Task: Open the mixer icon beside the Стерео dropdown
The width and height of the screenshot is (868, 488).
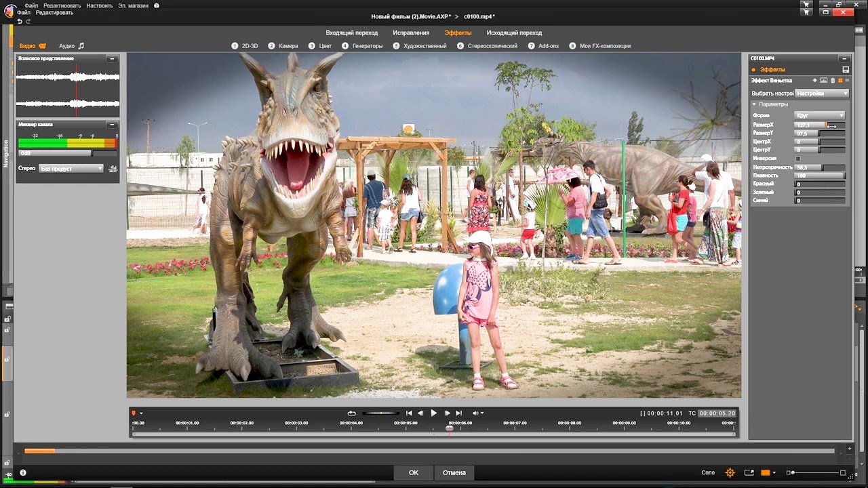Action: (113, 168)
